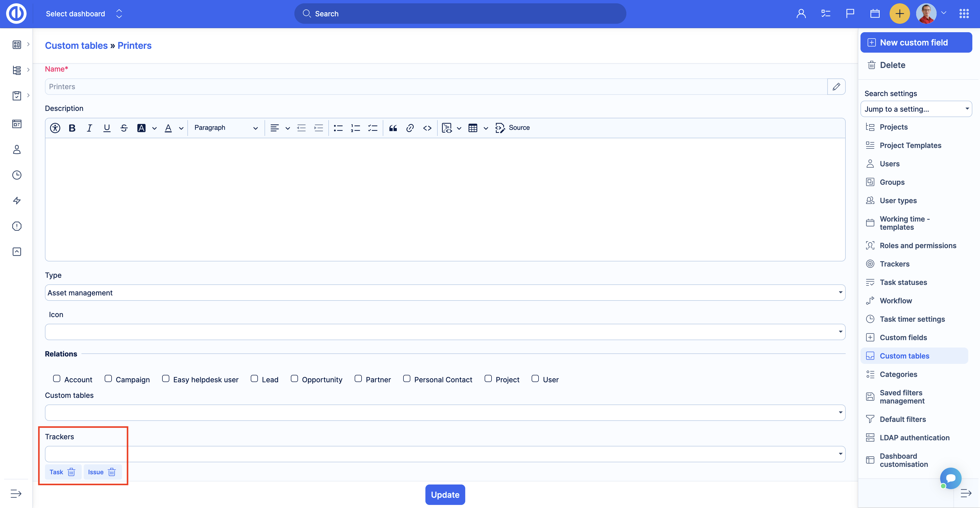This screenshot has width=980, height=508.
Task: Open the Type dropdown
Action: (445, 293)
